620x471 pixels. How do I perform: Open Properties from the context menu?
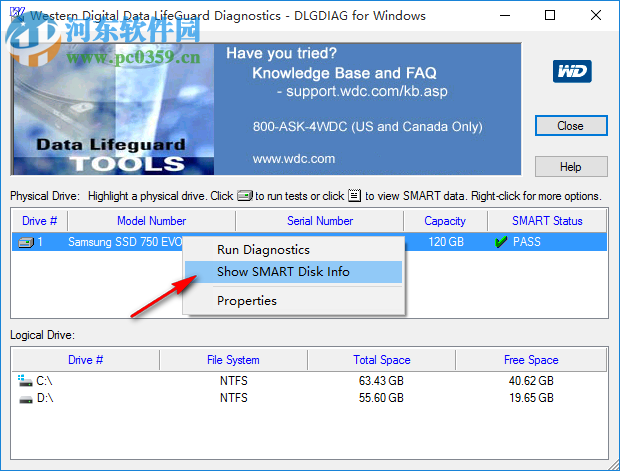293,301
